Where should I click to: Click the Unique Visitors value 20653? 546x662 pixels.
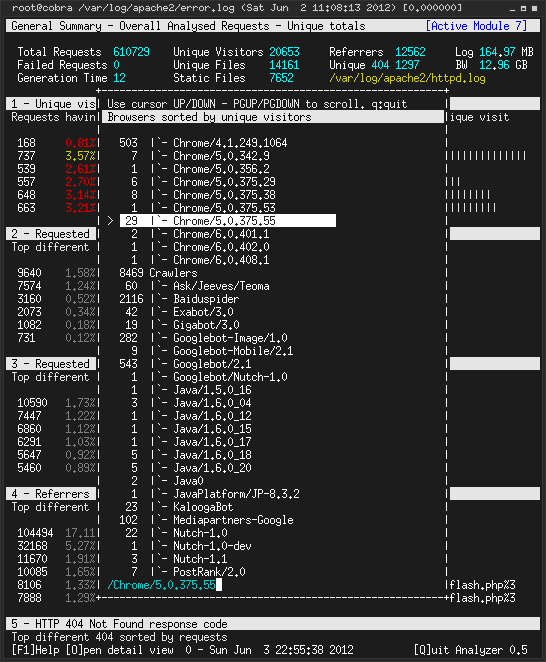(x=285, y=52)
